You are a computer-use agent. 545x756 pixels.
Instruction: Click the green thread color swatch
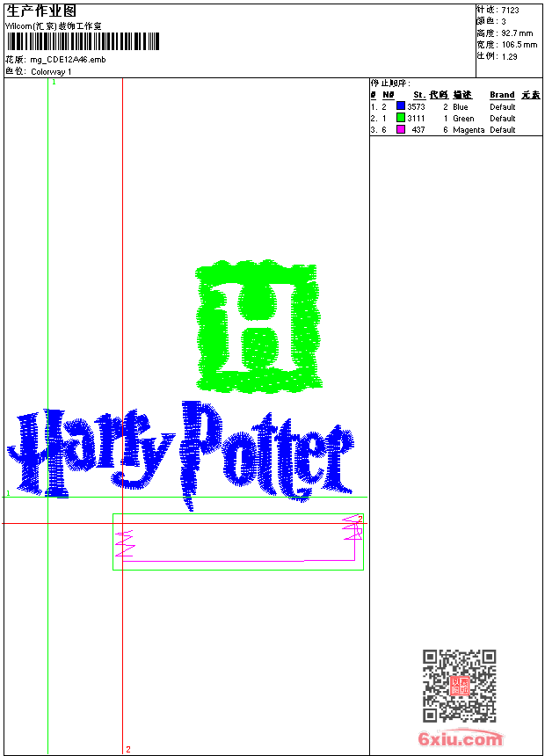[x=400, y=117]
